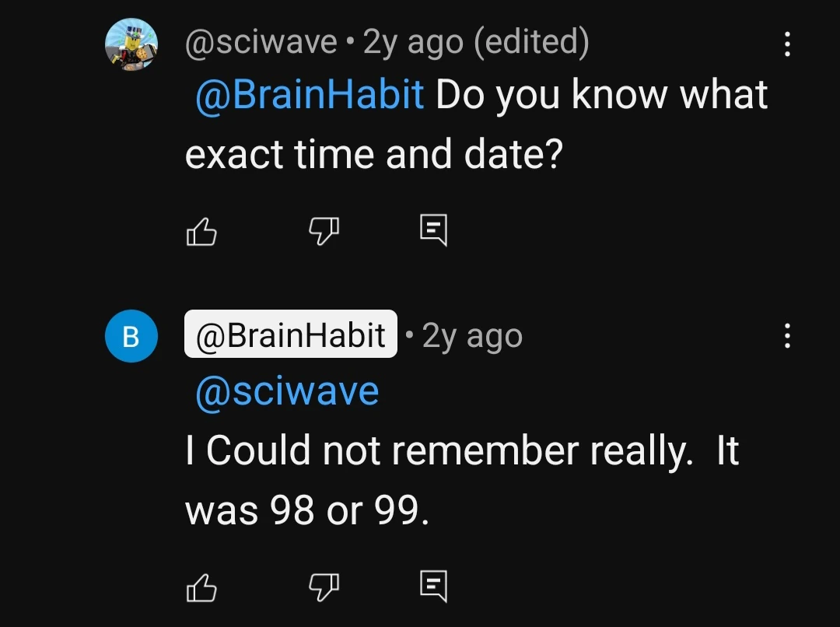Open the @sciwave channel name at top
The image size is (840, 627).
261,43
